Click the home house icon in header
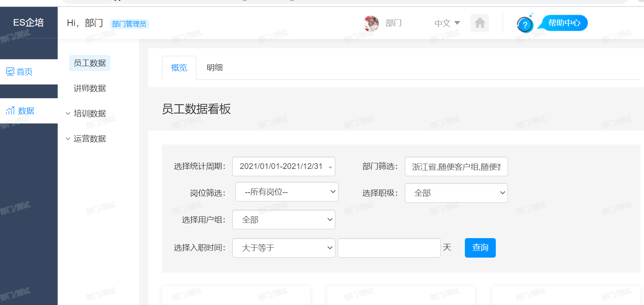The image size is (644, 305). click(x=480, y=23)
